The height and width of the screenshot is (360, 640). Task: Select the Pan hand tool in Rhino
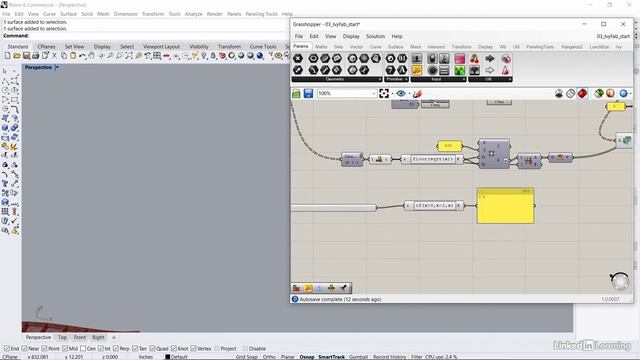(92, 56)
